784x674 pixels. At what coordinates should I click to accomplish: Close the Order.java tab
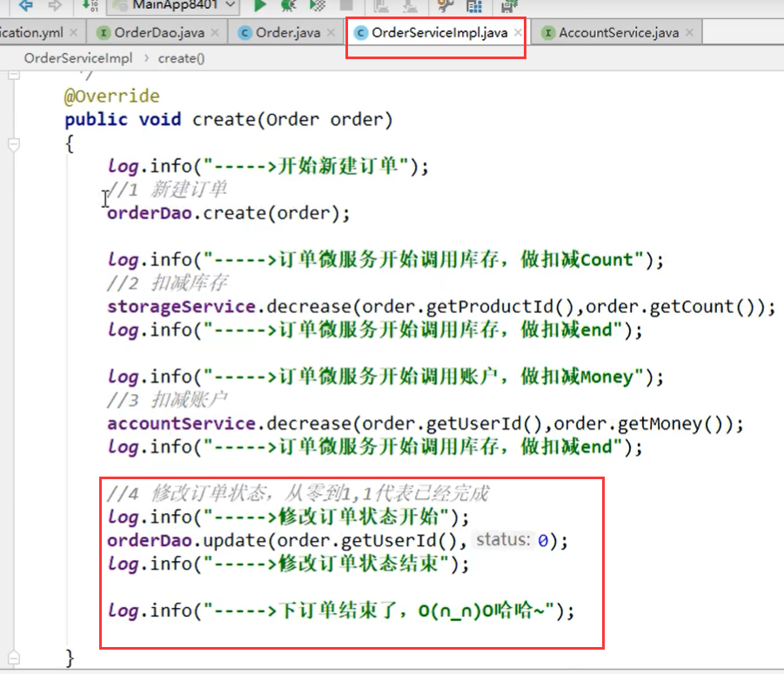click(x=331, y=32)
